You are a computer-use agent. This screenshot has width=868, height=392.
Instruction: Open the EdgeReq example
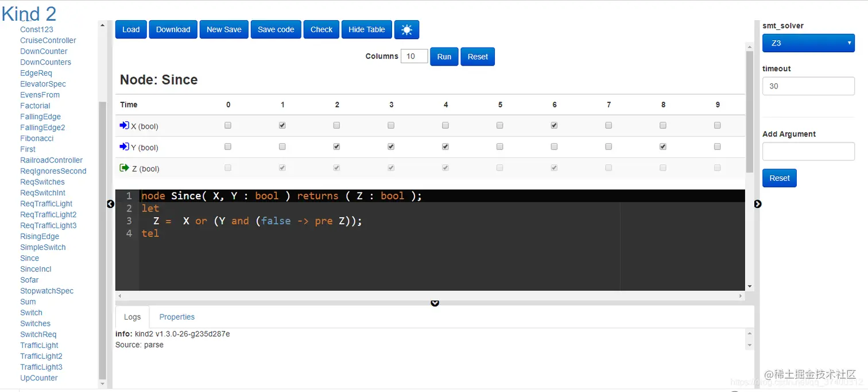point(36,73)
